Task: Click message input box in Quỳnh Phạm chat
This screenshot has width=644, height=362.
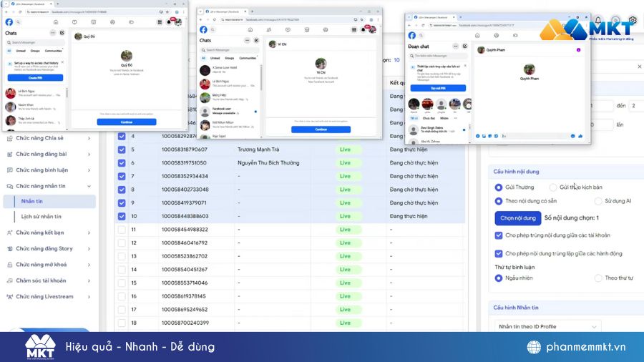Action: (536, 136)
